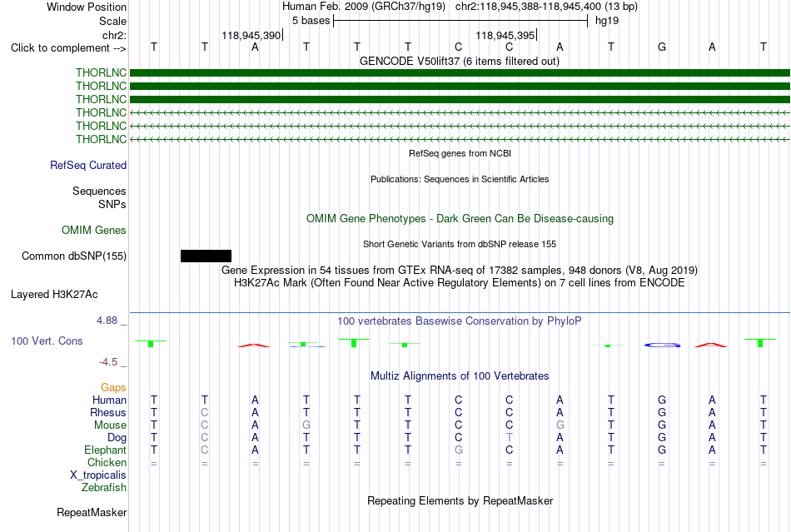
Task: Click the 'Human Feb. 2009 (GRCh37/hg19)' position text
Action: (364, 7)
